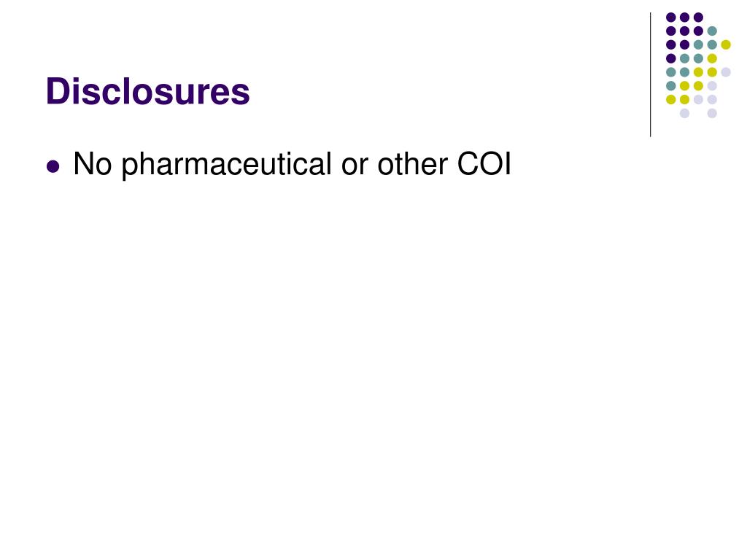Image resolution: width=747 pixels, height=560 pixels.
Task: Select the yellow dot starting the seventh dot row
Action: [671, 99]
